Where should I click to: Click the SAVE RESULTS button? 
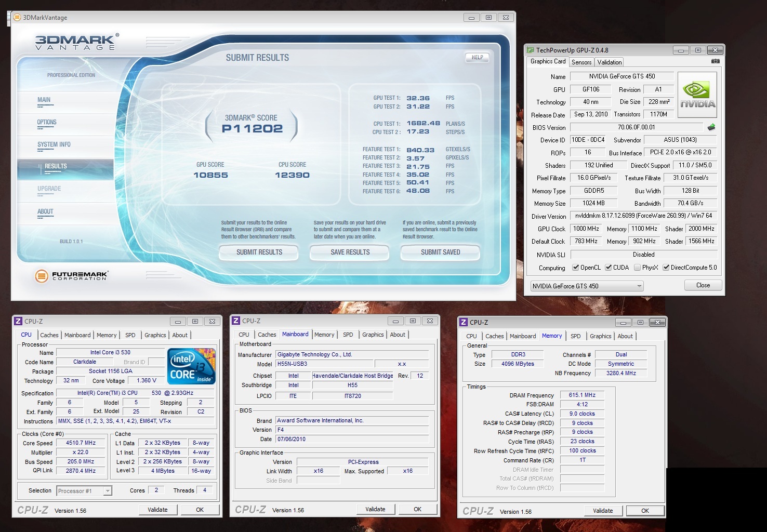tap(350, 252)
